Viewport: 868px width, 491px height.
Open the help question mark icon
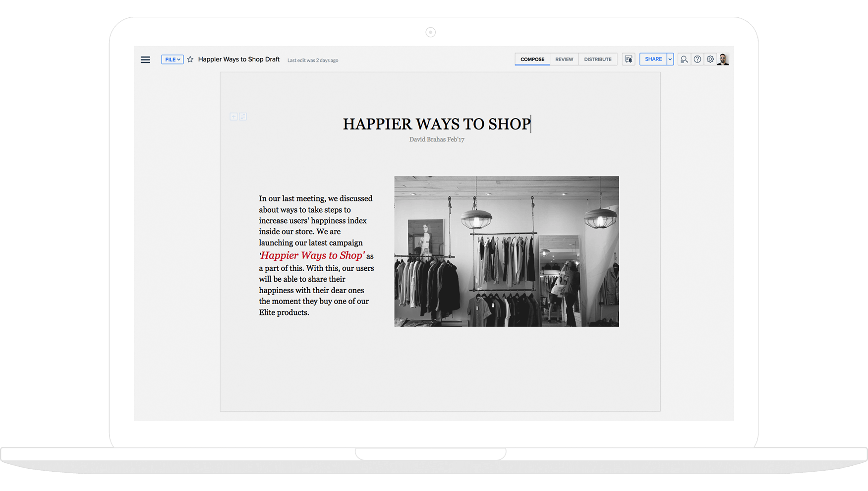697,60
